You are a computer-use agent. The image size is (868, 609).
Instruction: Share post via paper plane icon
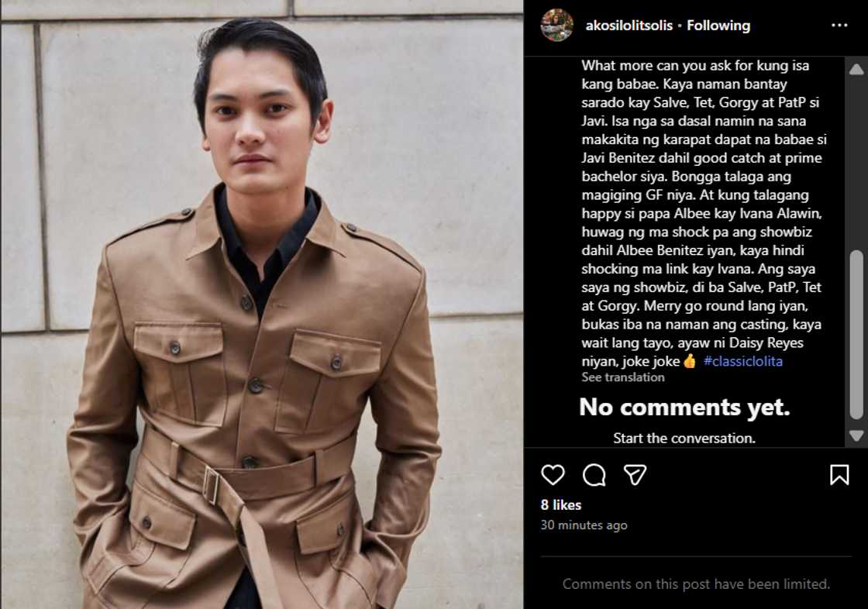(x=635, y=475)
